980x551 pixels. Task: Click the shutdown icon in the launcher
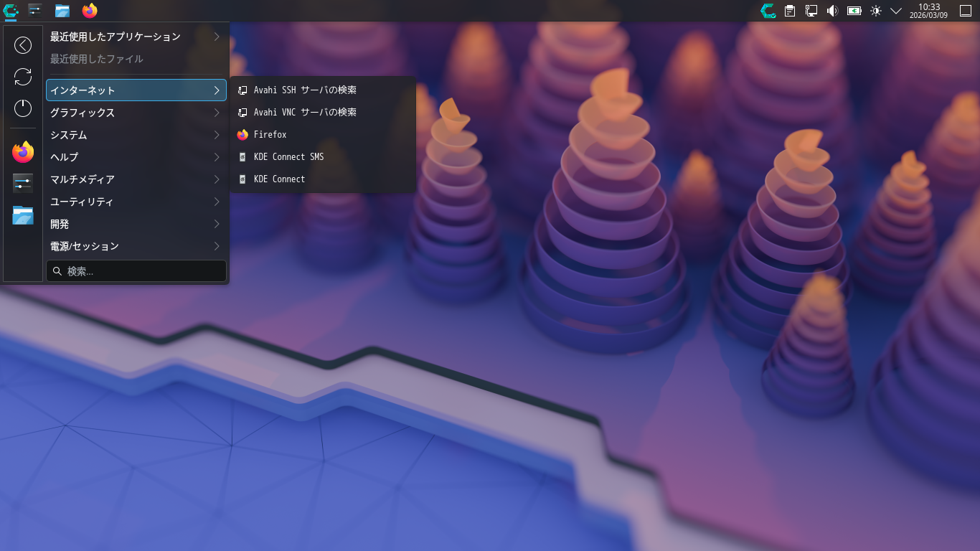22,108
